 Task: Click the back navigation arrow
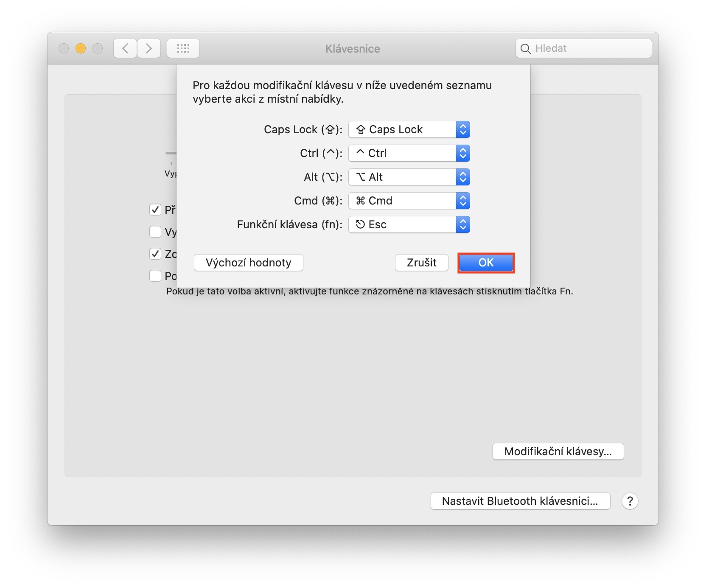[125, 48]
